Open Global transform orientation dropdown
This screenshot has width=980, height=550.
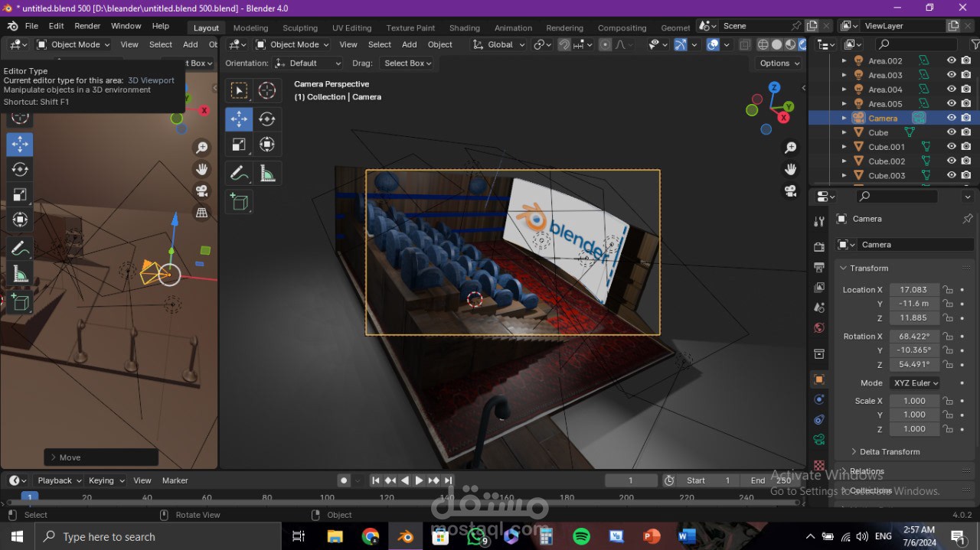tap(499, 44)
